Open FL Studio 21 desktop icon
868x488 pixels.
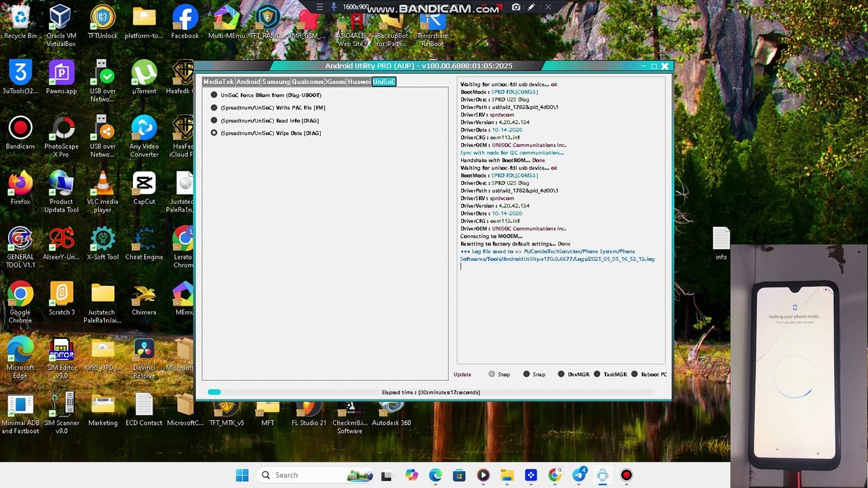pos(309,413)
